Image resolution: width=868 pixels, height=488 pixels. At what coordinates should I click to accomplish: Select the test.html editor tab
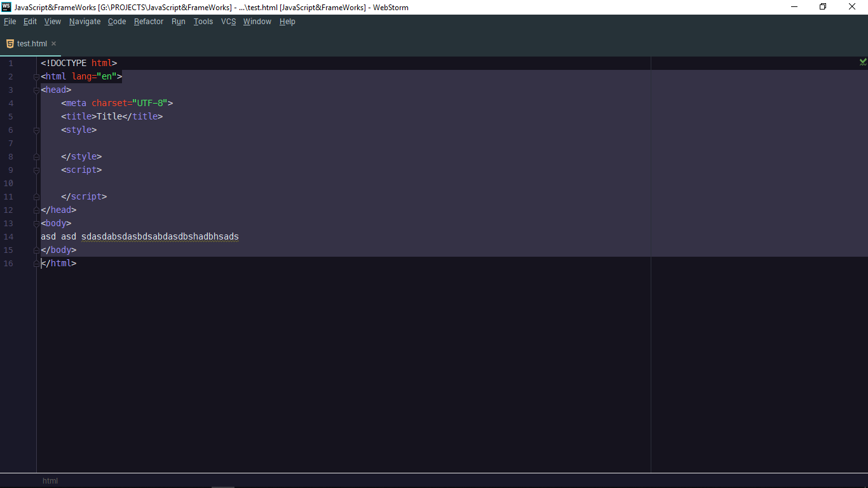tap(31, 43)
